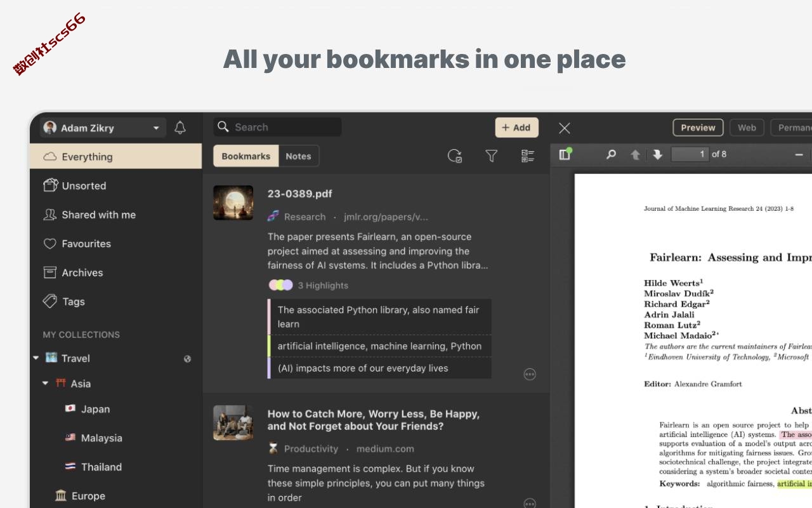Collapse the Travel collection

[36, 358]
